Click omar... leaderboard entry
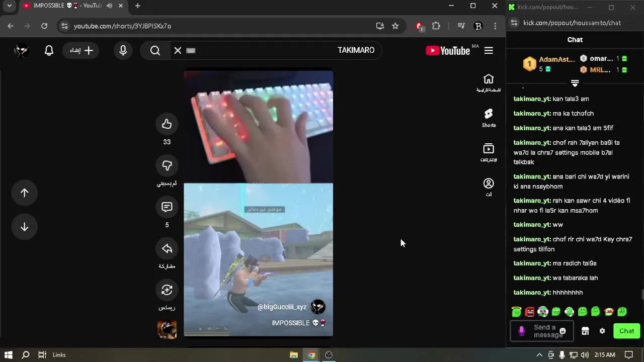Screen dimensions: 644x362 pos(601,58)
